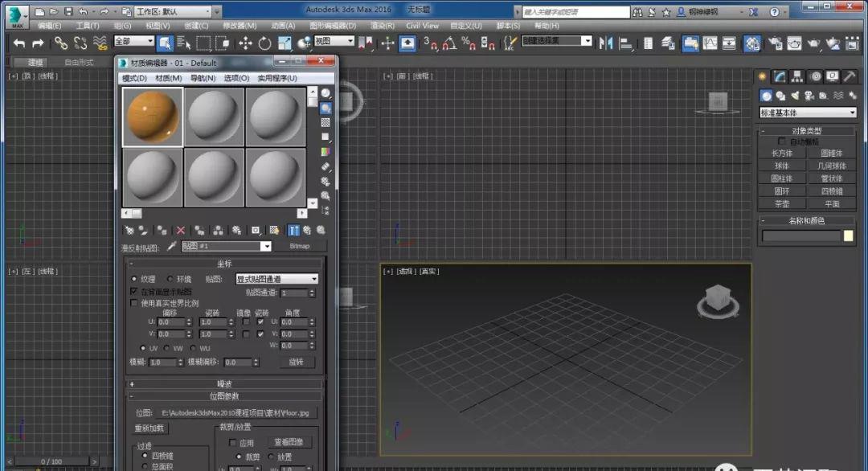Screen dimensions: 868x471
Task: Click the object color swatch
Action: point(848,236)
